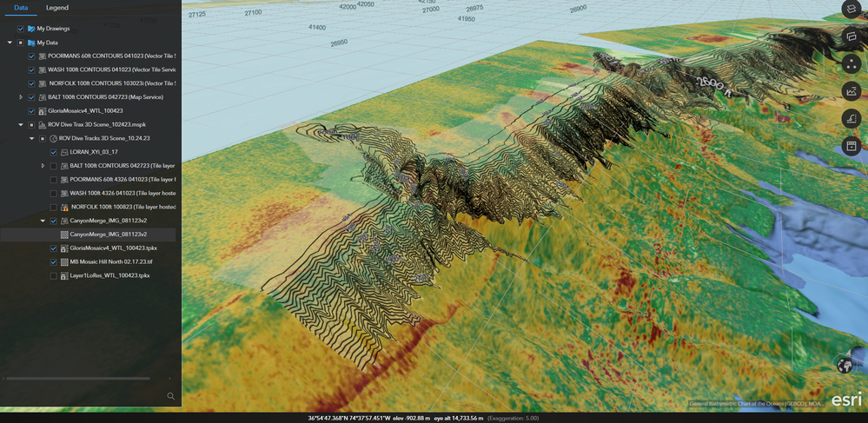Click the My Drawings label

(x=54, y=29)
